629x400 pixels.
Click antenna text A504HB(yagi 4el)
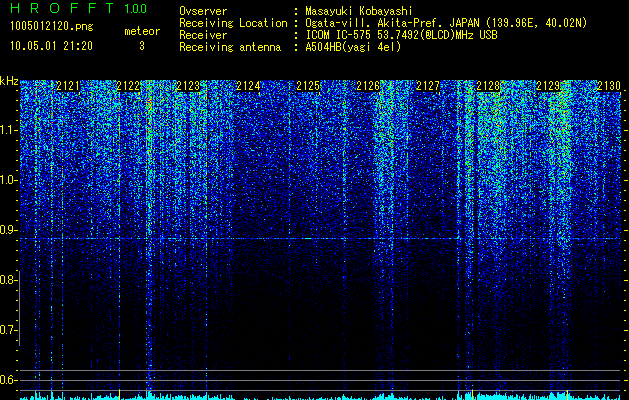(353, 47)
